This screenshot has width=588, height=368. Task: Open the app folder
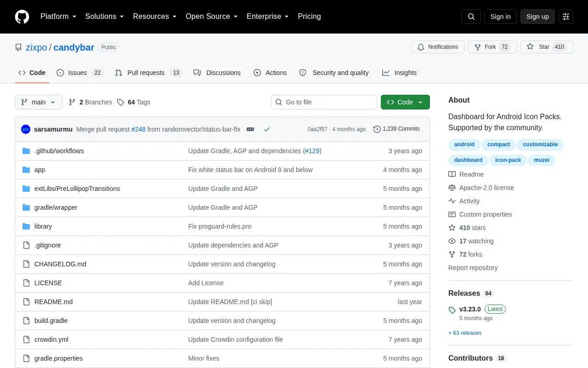pyautogui.click(x=40, y=170)
